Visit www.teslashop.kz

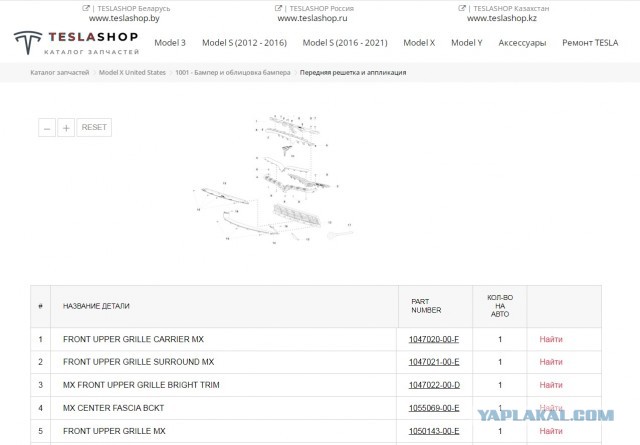point(502,18)
